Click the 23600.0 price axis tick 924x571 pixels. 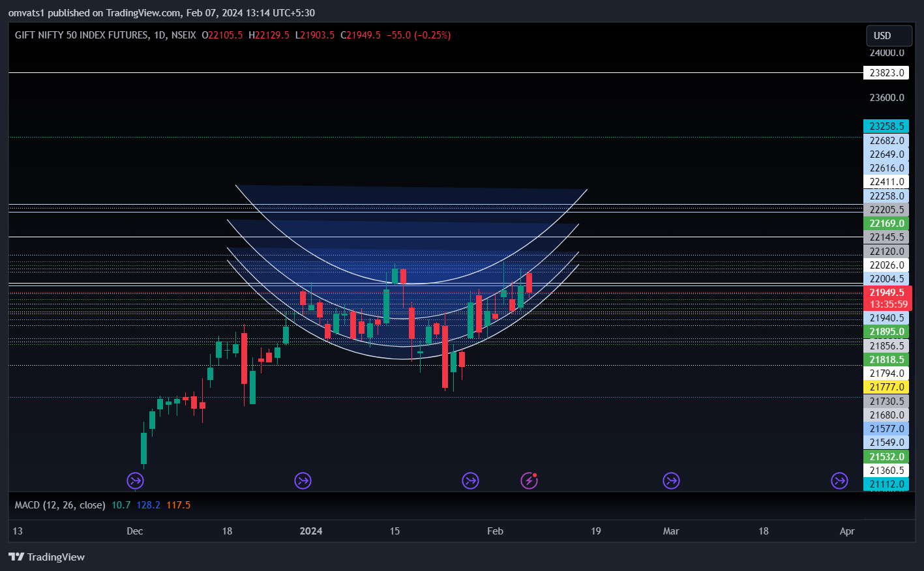click(x=887, y=98)
